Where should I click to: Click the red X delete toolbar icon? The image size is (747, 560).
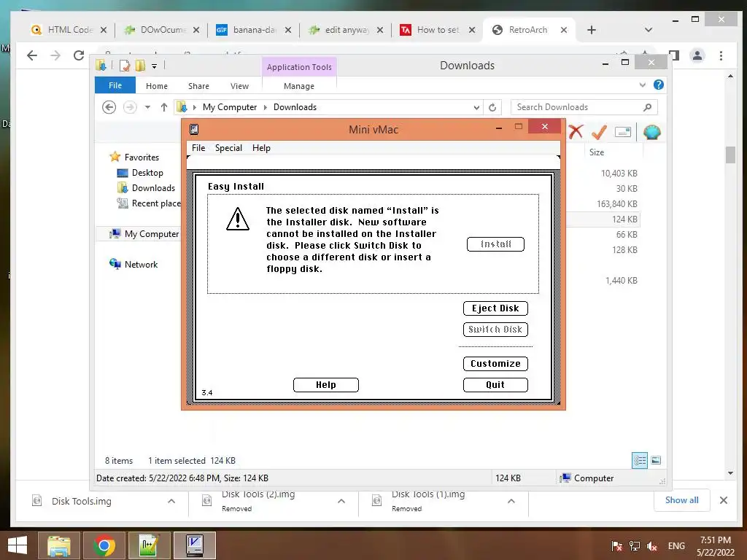pyautogui.click(x=576, y=132)
